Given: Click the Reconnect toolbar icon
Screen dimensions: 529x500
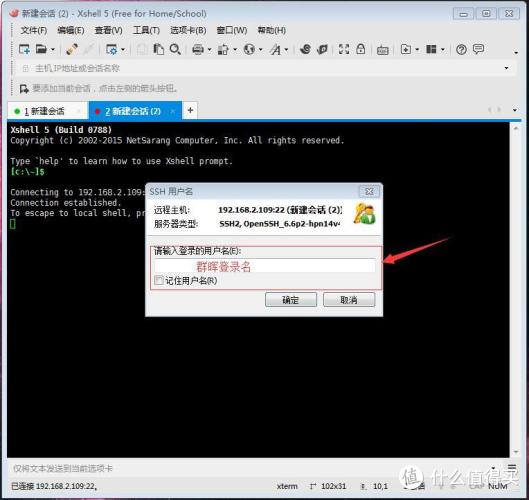Looking at the screenshot, I should [x=89, y=50].
